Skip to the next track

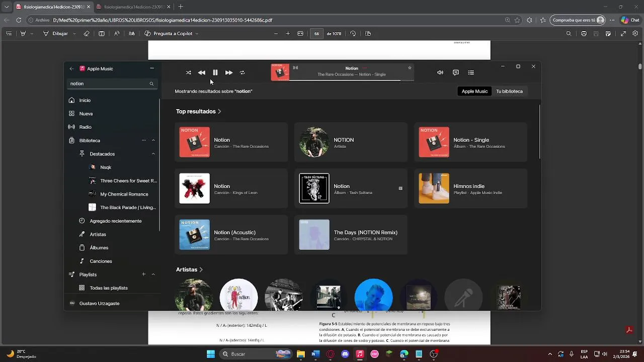click(228, 72)
